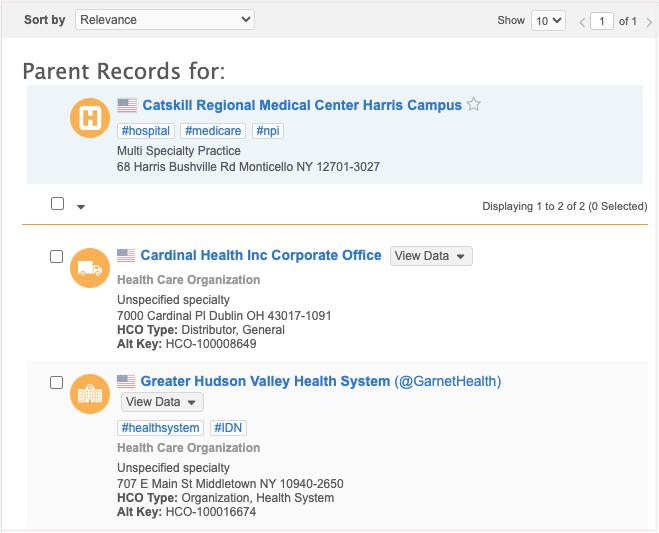Open Catskill Regional Medical Center Harris Campus link
The width and height of the screenshot is (659, 533).
coord(302,105)
